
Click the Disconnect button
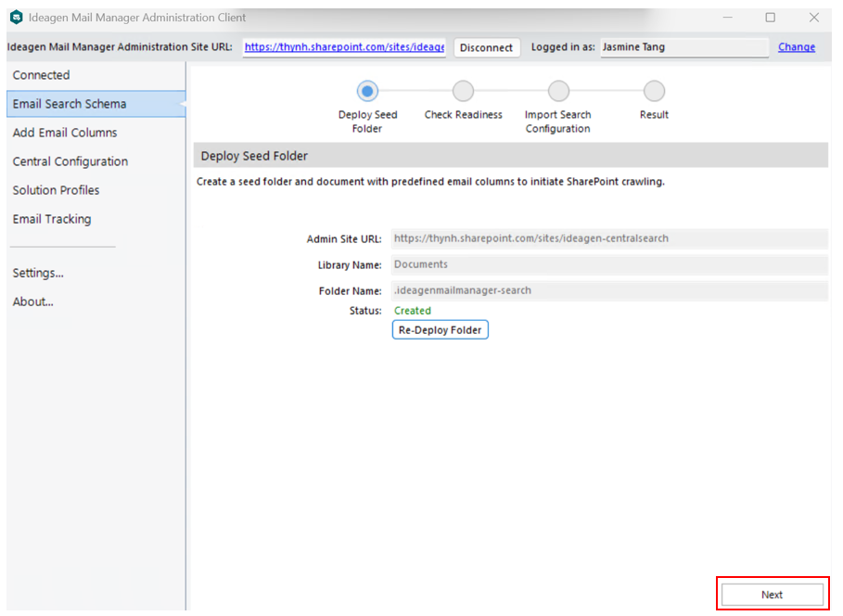pos(487,47)
